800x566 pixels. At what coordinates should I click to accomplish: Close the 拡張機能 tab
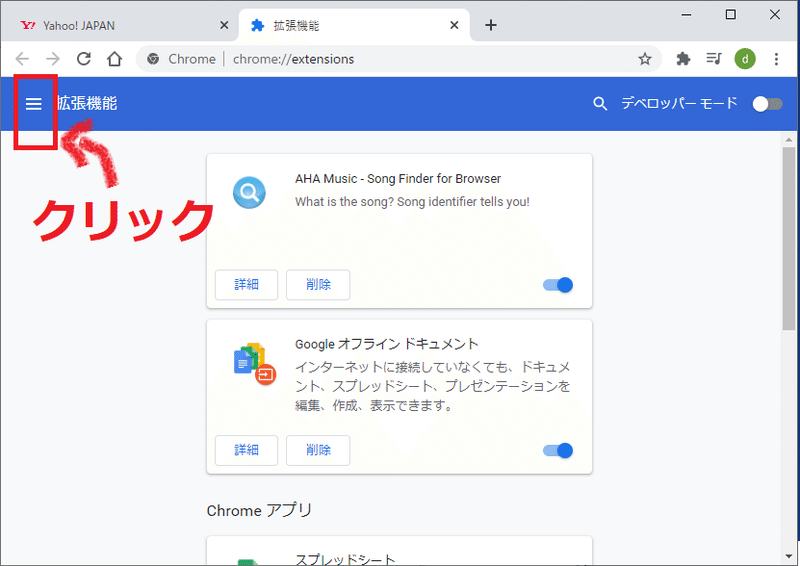454,25
